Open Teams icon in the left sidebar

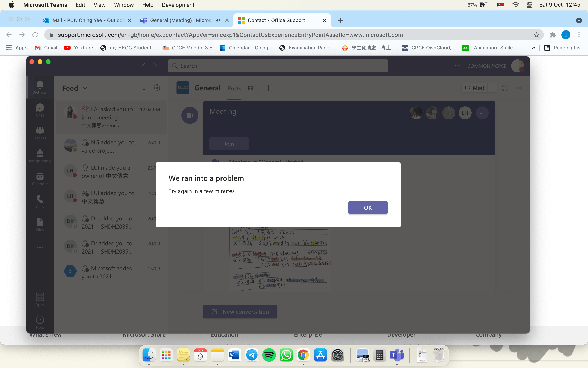(x=40, y=133)
